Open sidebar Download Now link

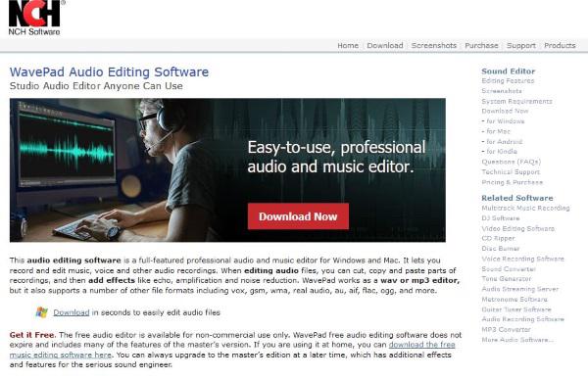click(505, 111)
